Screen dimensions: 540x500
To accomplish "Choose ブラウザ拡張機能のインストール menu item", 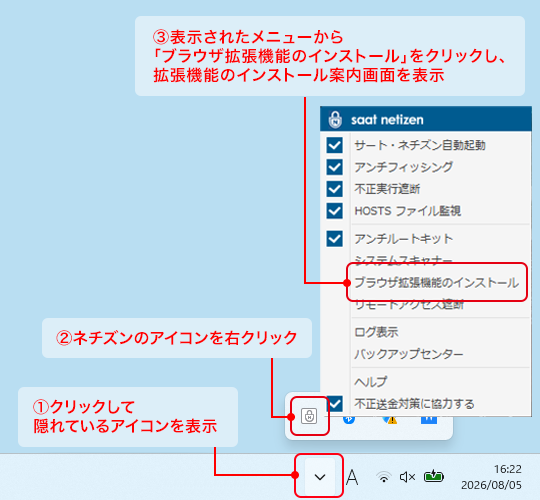I will (x=436, y=283).
